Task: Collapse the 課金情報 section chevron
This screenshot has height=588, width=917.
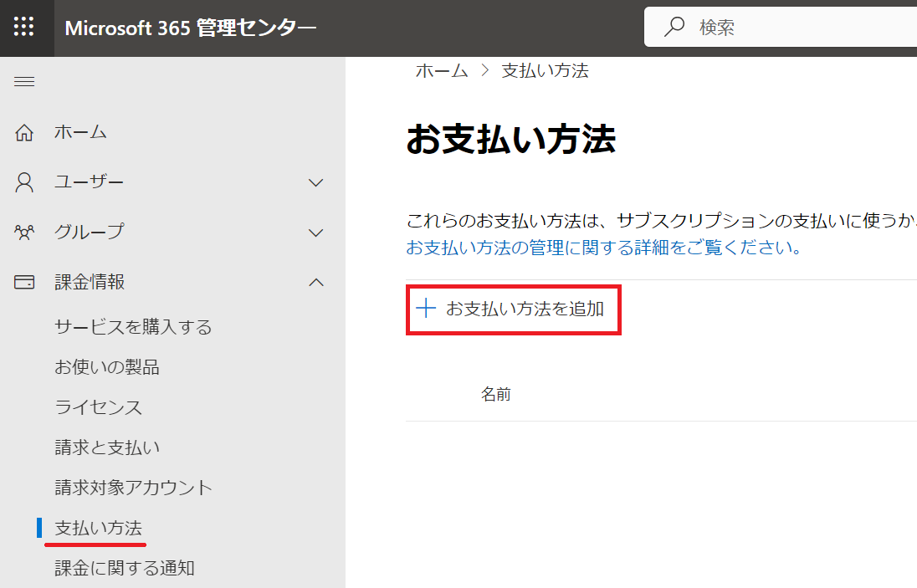Action: (315, 283)
